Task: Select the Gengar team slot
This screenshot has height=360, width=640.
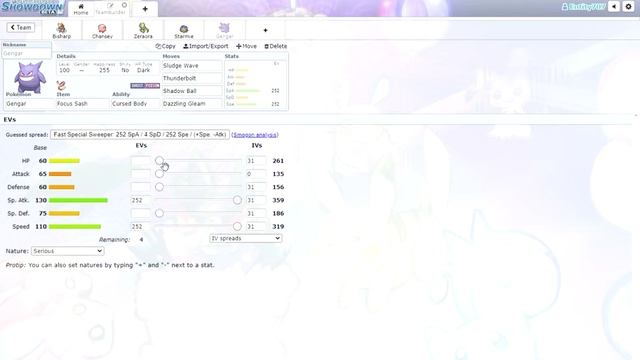Action: pyautogui.click(x=224, y=30)
